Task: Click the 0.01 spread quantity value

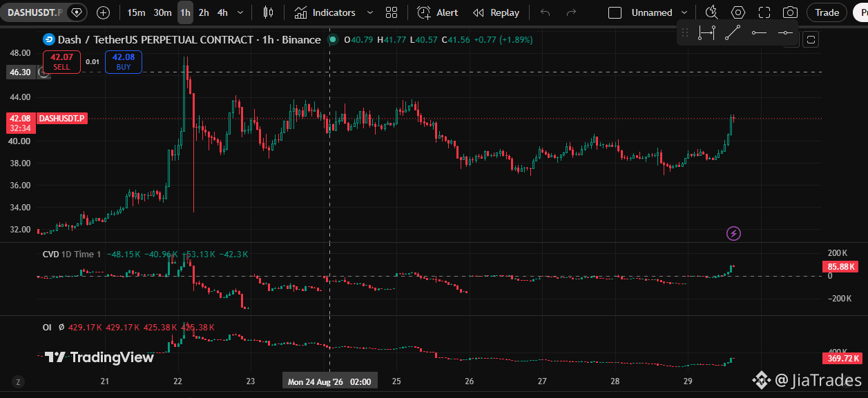Action: point(93,62)
